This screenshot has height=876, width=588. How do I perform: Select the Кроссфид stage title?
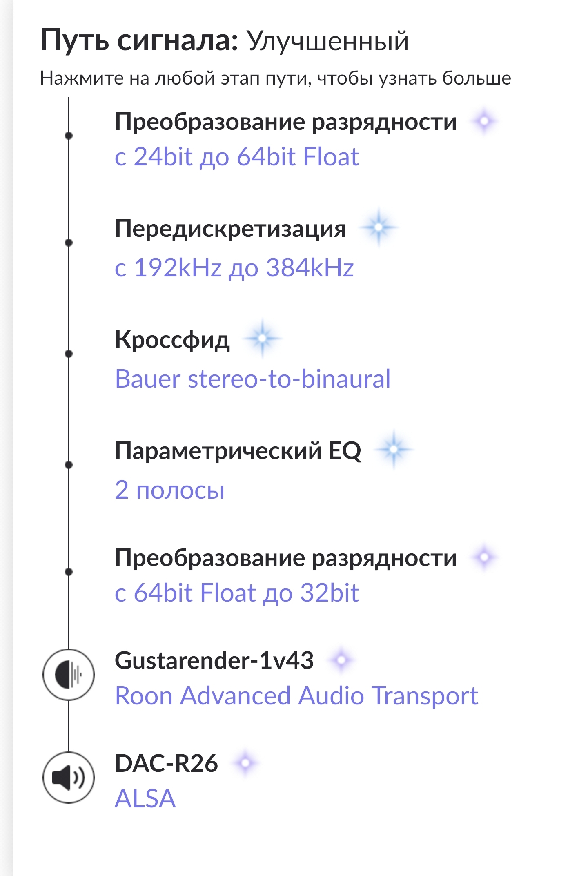click(172, 339)
